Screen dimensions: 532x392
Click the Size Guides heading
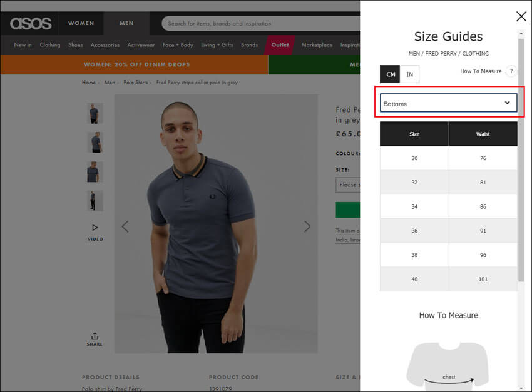click(448, 36)
